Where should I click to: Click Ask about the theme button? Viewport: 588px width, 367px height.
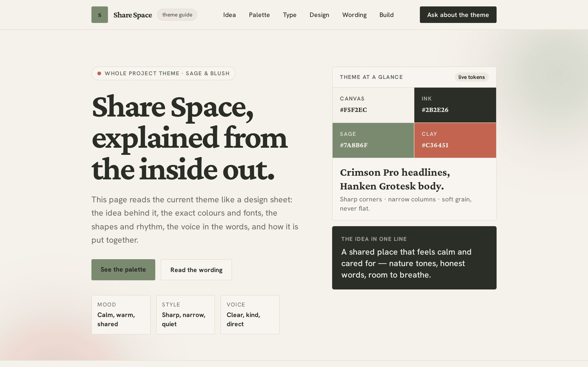pyautogui.click(x=458, y=15)
